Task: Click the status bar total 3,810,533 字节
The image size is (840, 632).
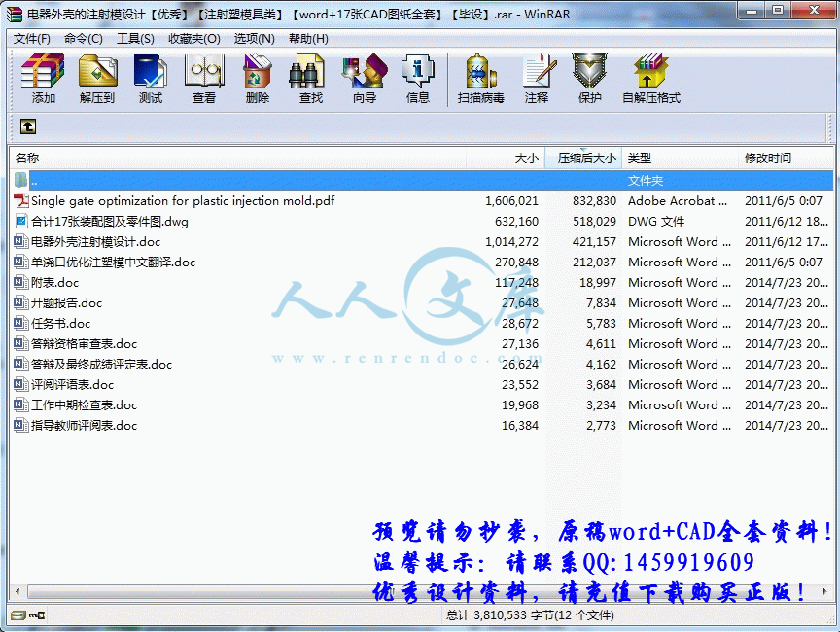Action: point(530,614)
